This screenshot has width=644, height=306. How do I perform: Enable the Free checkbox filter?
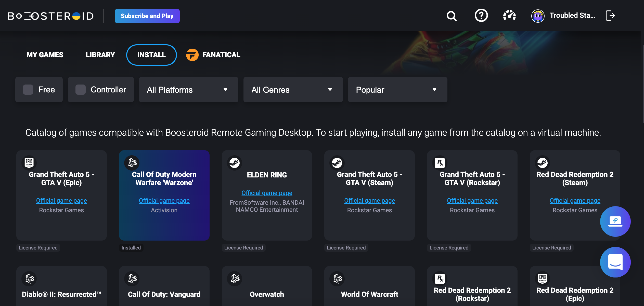28,90
